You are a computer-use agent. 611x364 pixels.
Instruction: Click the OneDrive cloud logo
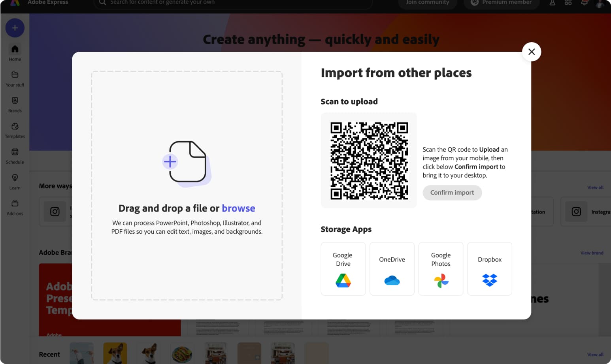[392, 281]
